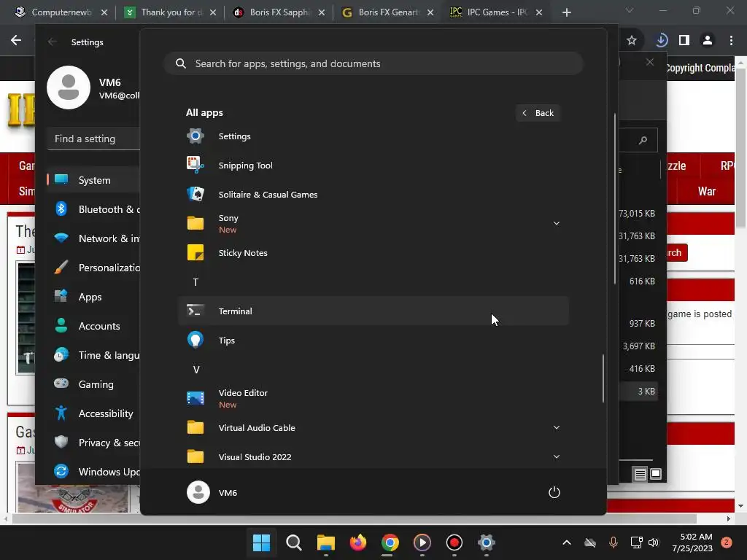Click the War category on website
Viewport: 747px width, 560px height.
pos(706,192)
